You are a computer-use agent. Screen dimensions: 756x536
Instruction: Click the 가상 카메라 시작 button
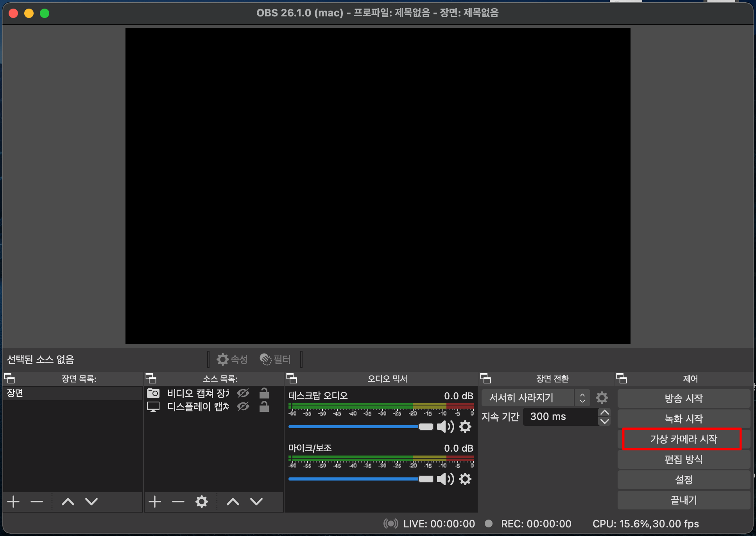coord(683,439)
